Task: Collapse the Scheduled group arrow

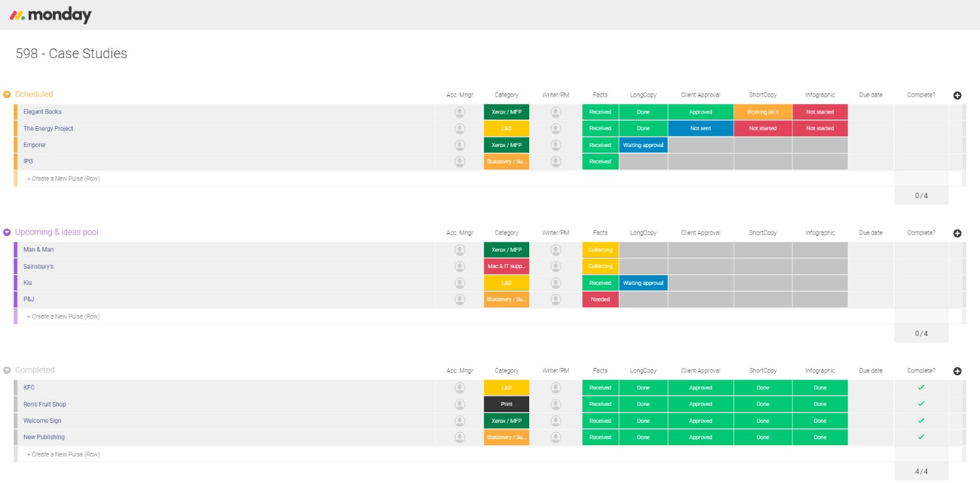Action: pos(7,95)
